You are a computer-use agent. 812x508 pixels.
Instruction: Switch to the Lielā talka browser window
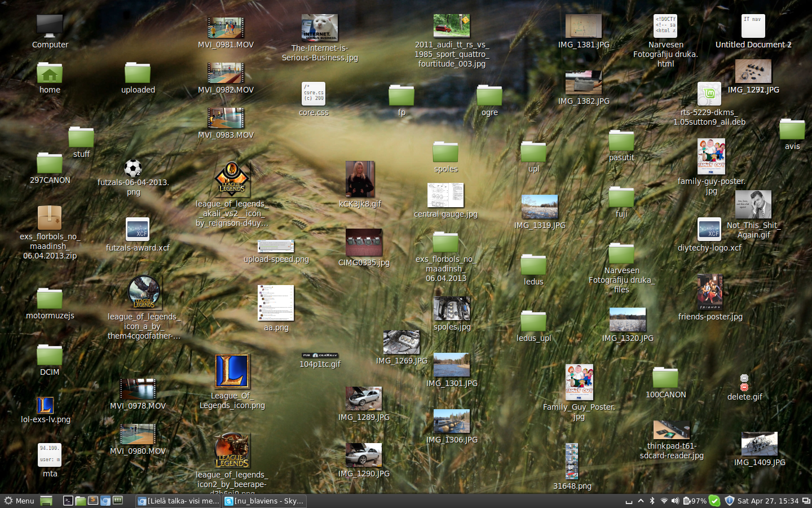pyautogui.click(x=178, y=501)
